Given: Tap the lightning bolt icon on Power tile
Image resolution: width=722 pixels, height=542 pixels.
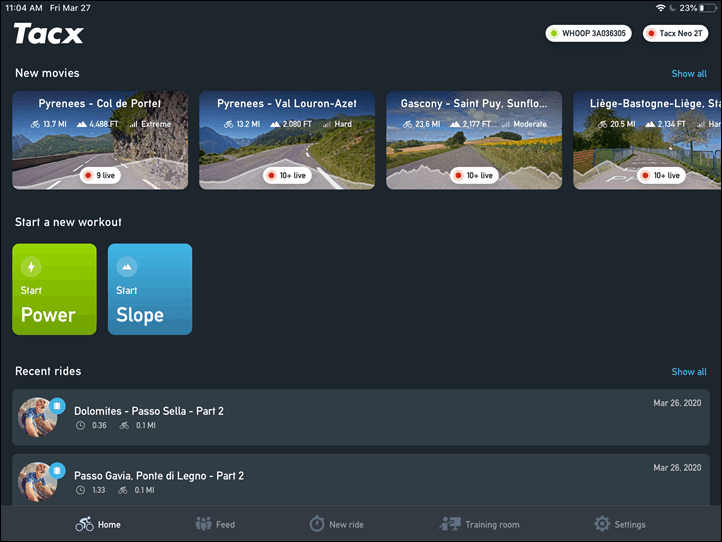Looking at the screenshot, I should pos(31,267).
